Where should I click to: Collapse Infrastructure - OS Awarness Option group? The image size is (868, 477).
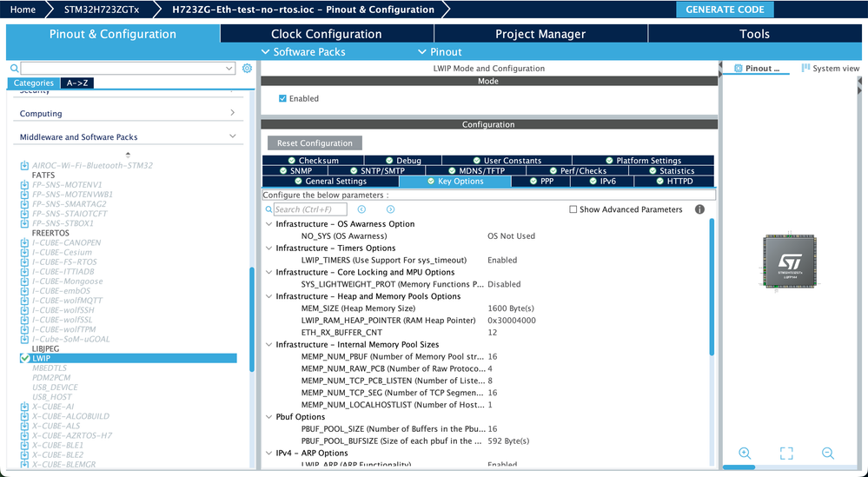[269, 224]
